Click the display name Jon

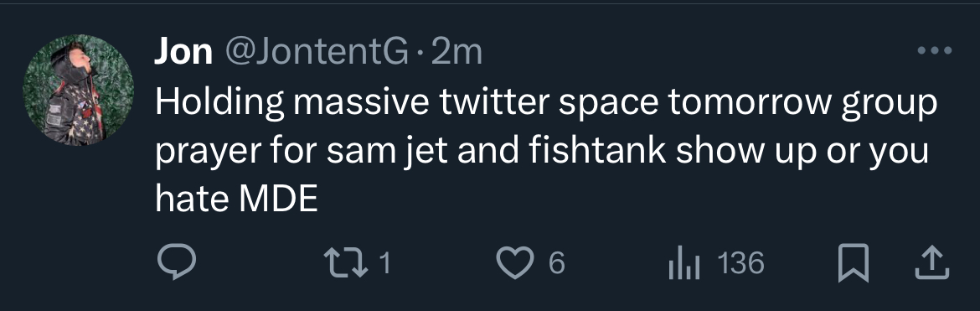pyautogui.click(x=183, y=51)
